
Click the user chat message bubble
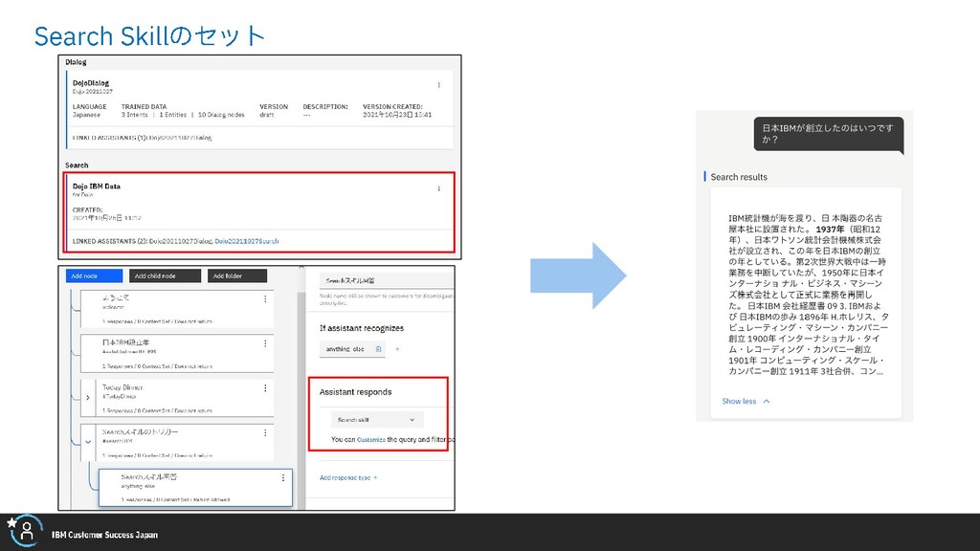tap(828, 134)
